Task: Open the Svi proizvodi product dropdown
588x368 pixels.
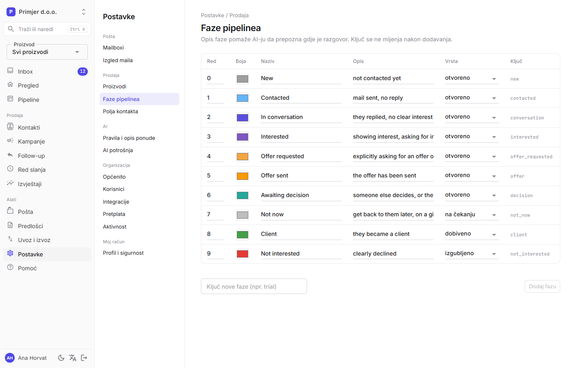Action: click(47, 52)
